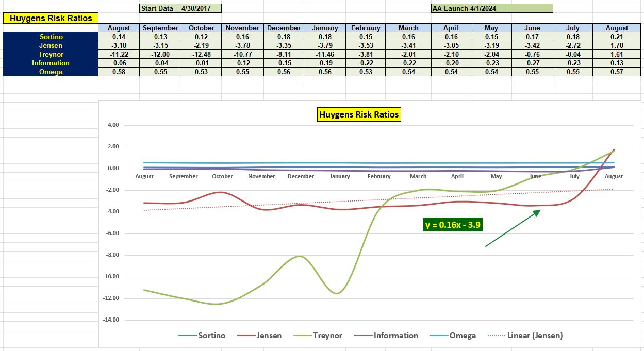Select Treynor value -0.04 cell
Screen dimensions: 644x351
(x=573, y=54)
